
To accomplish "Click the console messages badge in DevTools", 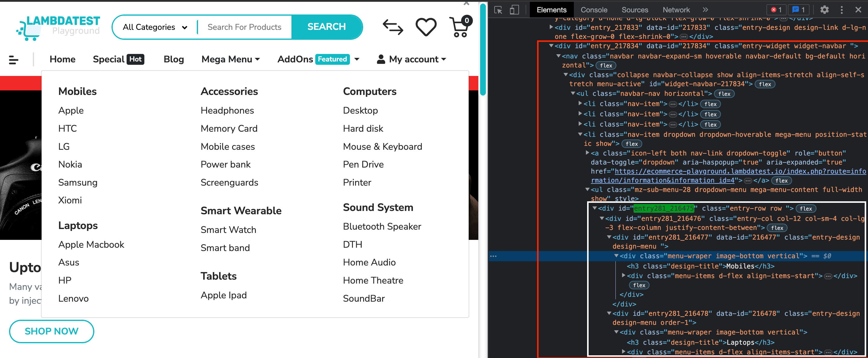I will click(799, 10).
